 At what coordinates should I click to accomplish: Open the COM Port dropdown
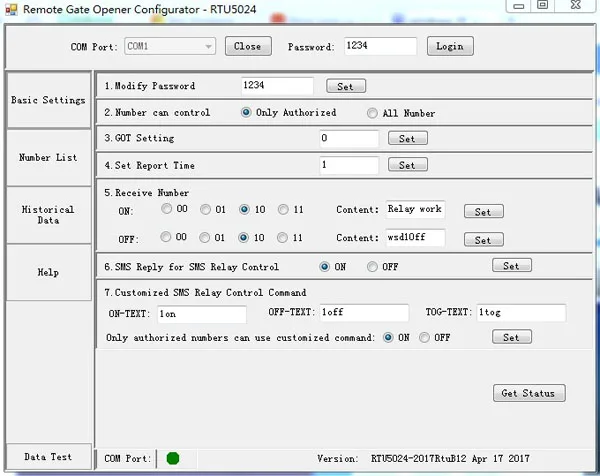(x=170, y=46)
